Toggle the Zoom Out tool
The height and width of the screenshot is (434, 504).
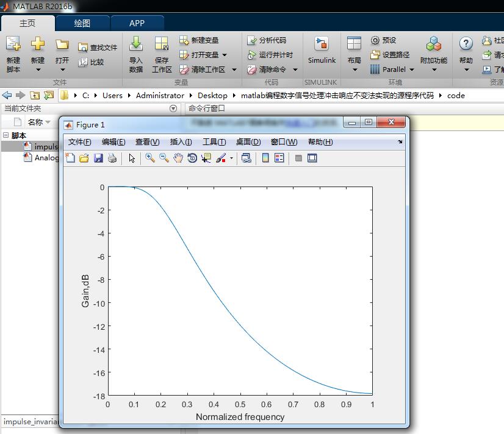[x=164, y=158]
